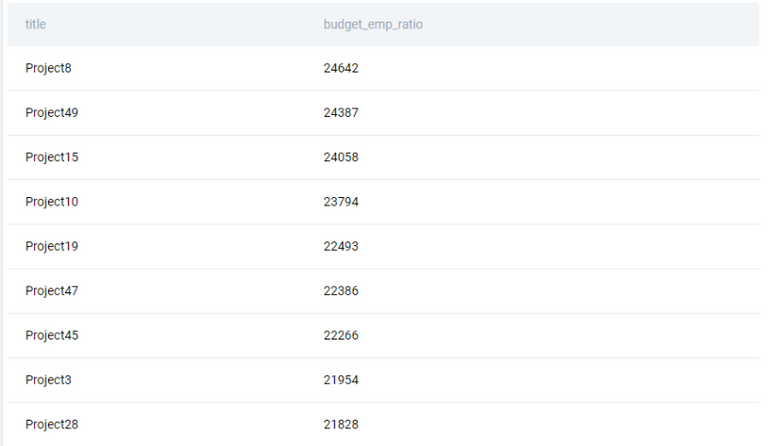Click the value 24058

(x=341, y=157)
